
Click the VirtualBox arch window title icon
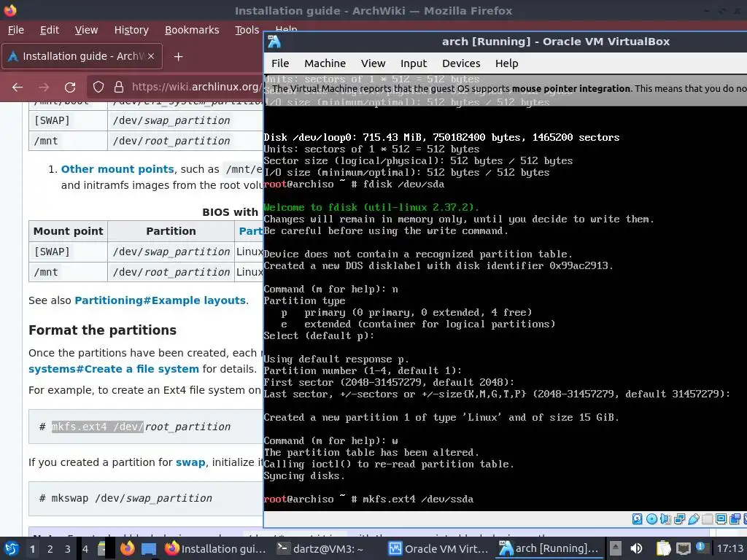tap(274, 42)
